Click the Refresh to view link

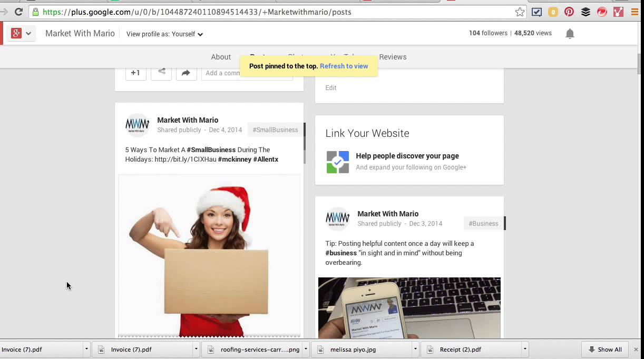(x=344, y=66)
